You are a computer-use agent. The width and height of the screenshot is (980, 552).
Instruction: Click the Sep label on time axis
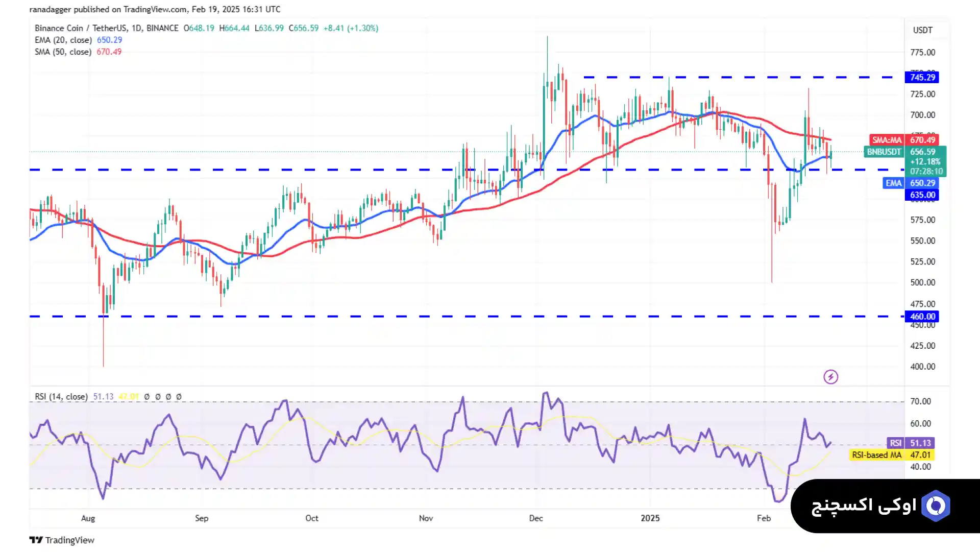pos(202,518)
